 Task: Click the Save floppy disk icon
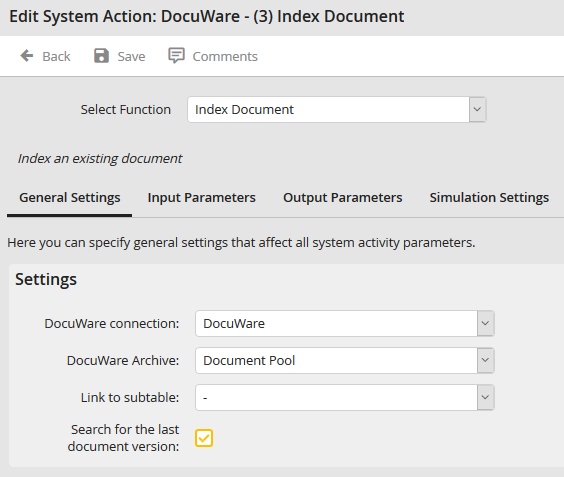click(x=101, y=56)
